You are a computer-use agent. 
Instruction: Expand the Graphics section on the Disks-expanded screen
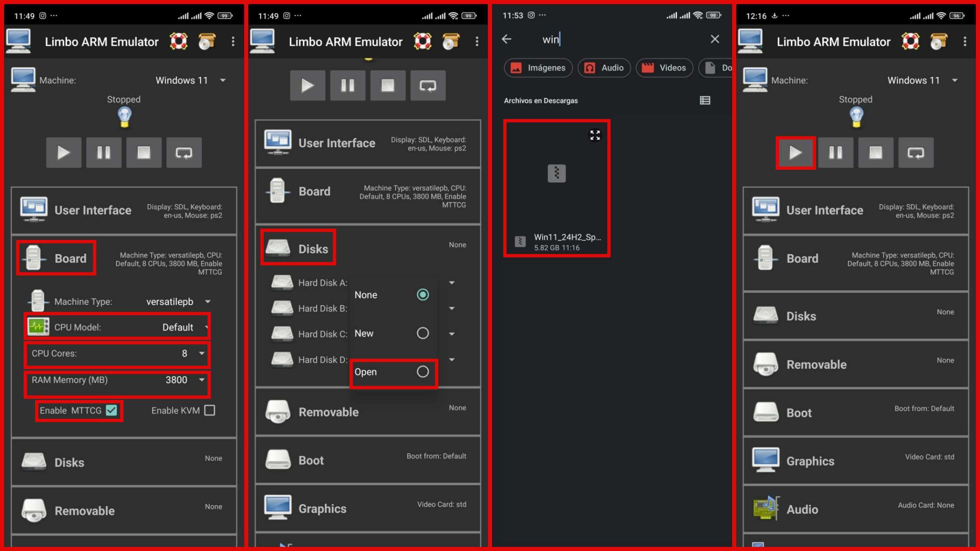coord(368,508)
